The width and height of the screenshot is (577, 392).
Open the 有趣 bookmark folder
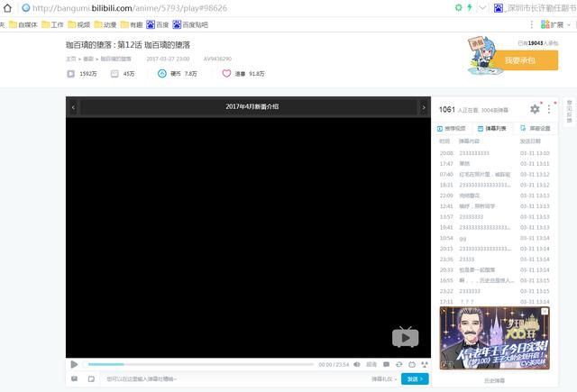132,24
